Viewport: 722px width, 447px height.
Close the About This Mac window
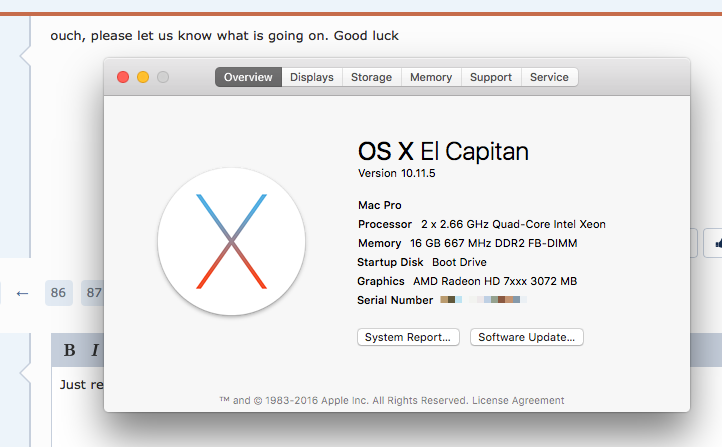(123, 77)
